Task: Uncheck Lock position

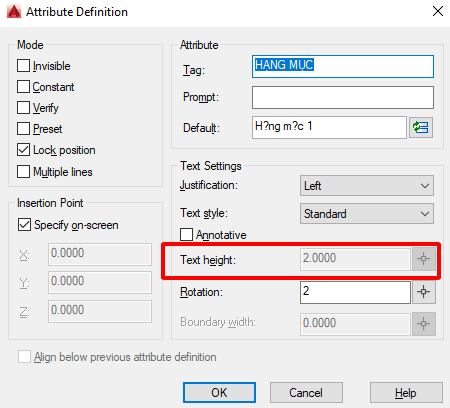Action: coord(23,150)
